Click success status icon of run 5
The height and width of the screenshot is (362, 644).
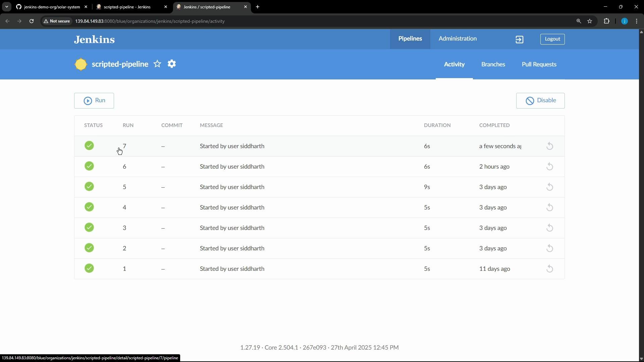point(89,187)
